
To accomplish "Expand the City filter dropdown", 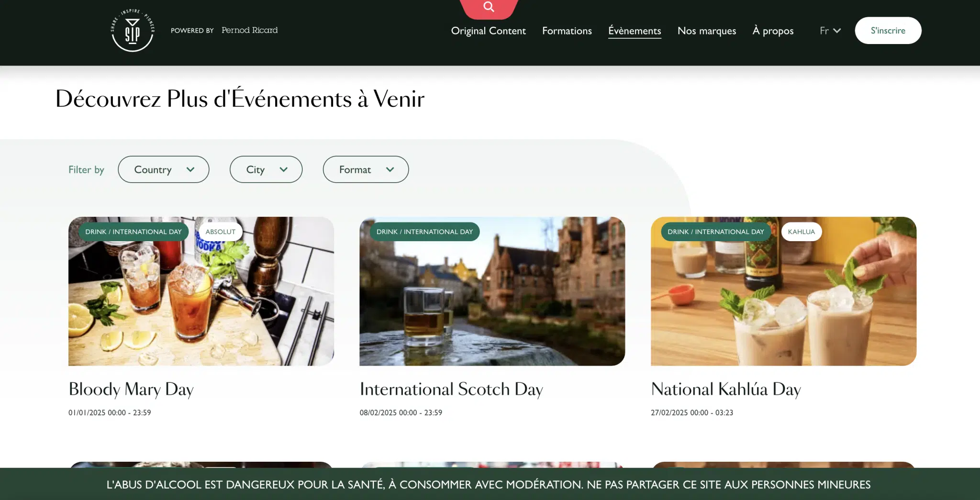I will 266,169.
